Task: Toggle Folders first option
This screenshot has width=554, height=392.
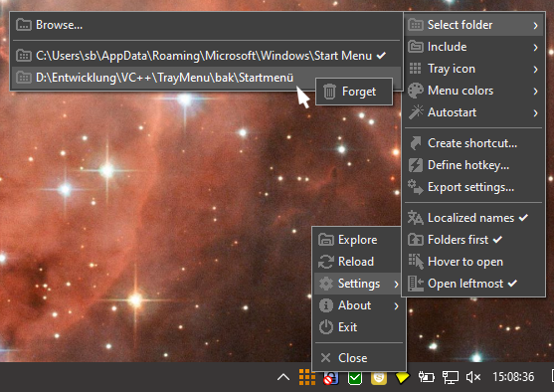Action: [x=473, y=240]
